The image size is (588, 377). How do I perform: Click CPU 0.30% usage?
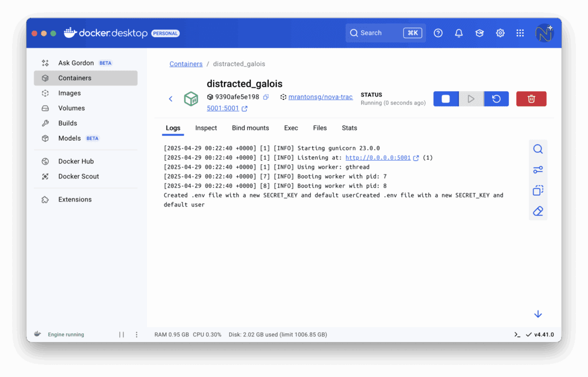(x=207, y=335)
